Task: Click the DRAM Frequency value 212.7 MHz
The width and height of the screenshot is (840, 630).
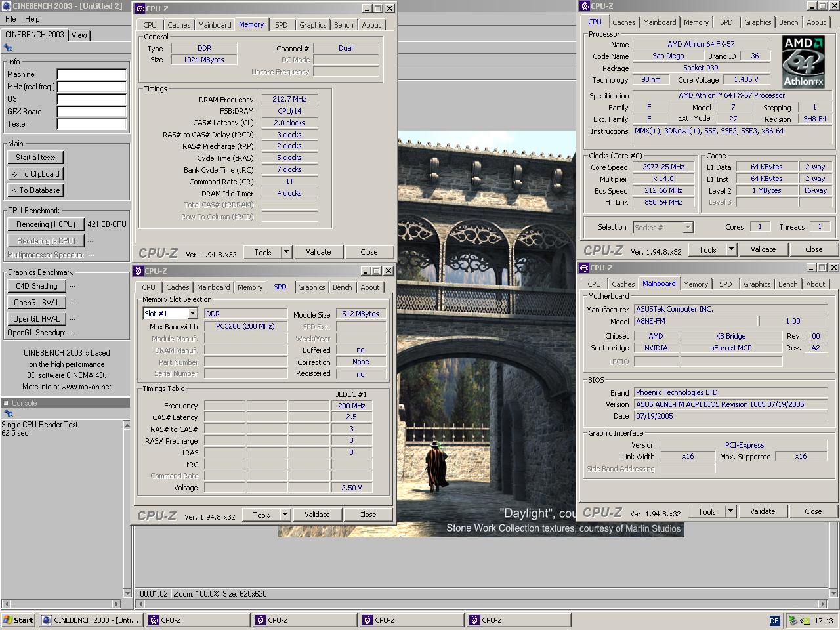Action: pos(289,99)
